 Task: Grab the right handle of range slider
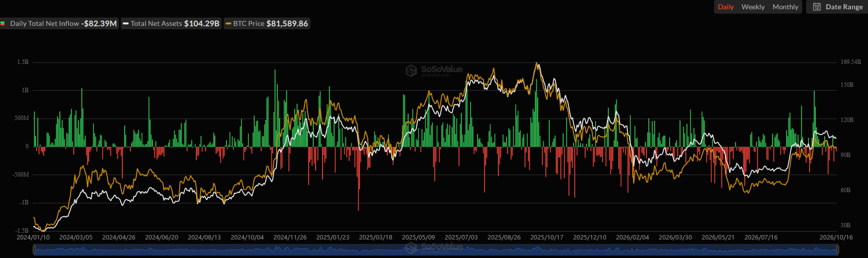[x=837, y=250]
